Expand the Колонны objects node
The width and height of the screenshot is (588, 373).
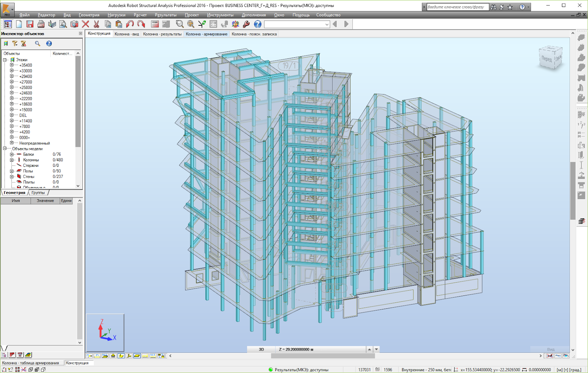[x=12, y=160]
